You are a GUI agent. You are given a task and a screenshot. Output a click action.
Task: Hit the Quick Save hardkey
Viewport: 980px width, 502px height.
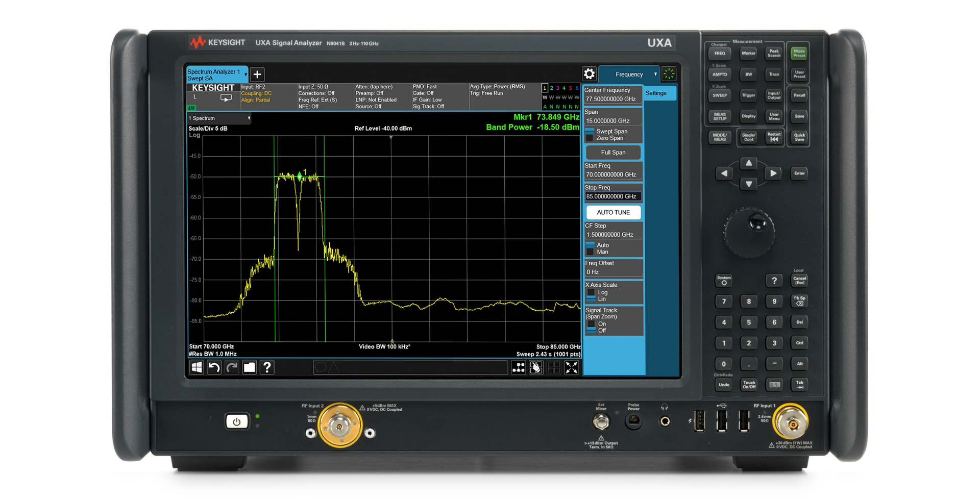pyautogui.click(x=799, y=137)
